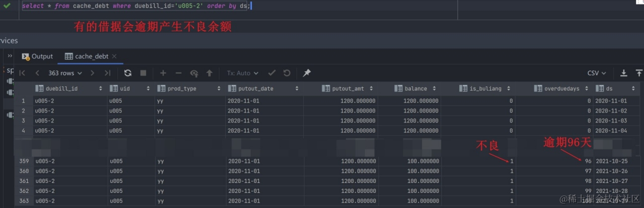Click the ds cell 2020-11-03

click(x=618, y=121)
